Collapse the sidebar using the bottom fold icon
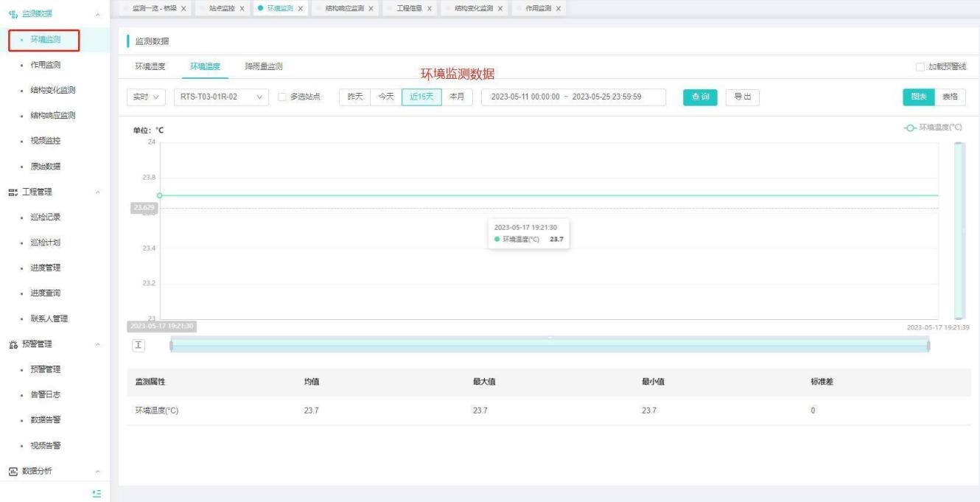Viewport: 980px width, 502px height. (x=97, y=492)
